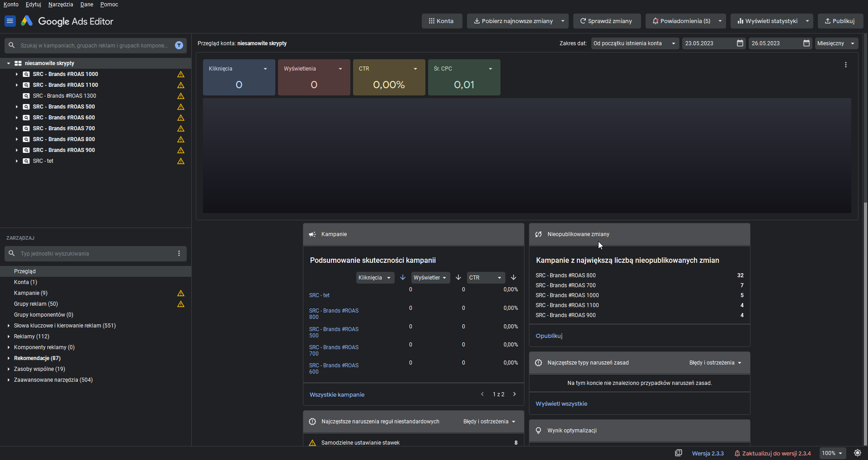Open the Wszystkie kampanie link
This screenshot has height=460, width=868.
pos(337,395)
